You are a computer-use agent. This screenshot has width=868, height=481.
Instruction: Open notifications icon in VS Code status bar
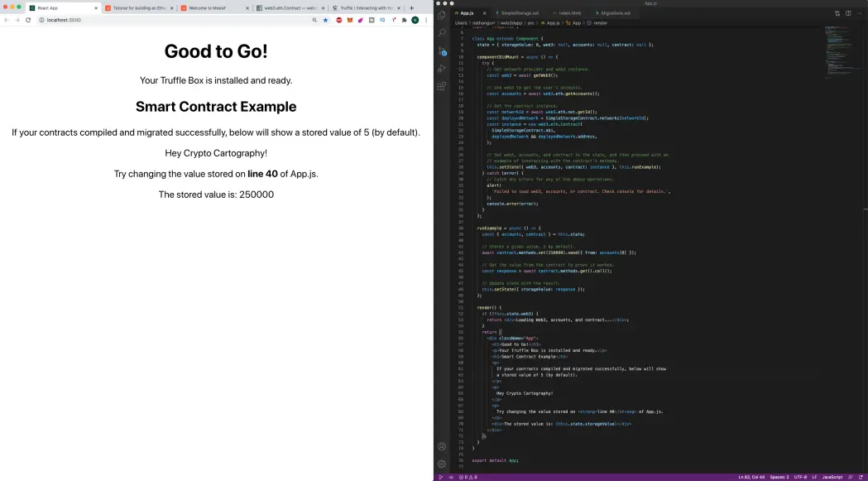point(861,477)
